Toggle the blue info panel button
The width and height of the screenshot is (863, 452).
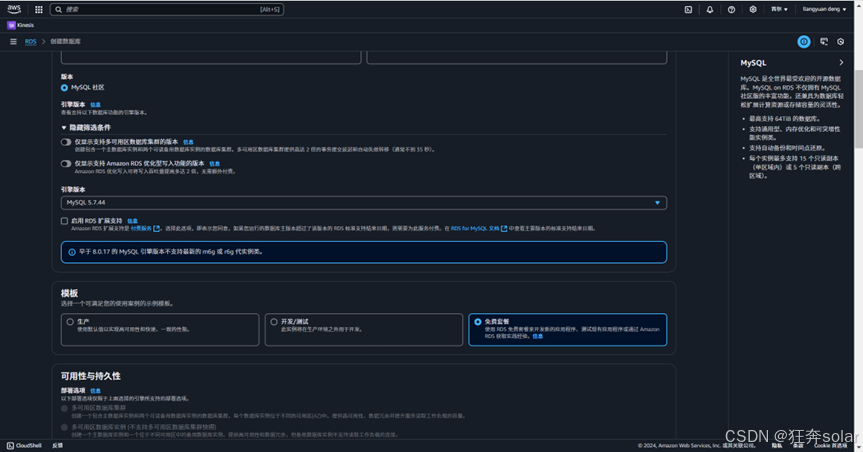point(804,42)
